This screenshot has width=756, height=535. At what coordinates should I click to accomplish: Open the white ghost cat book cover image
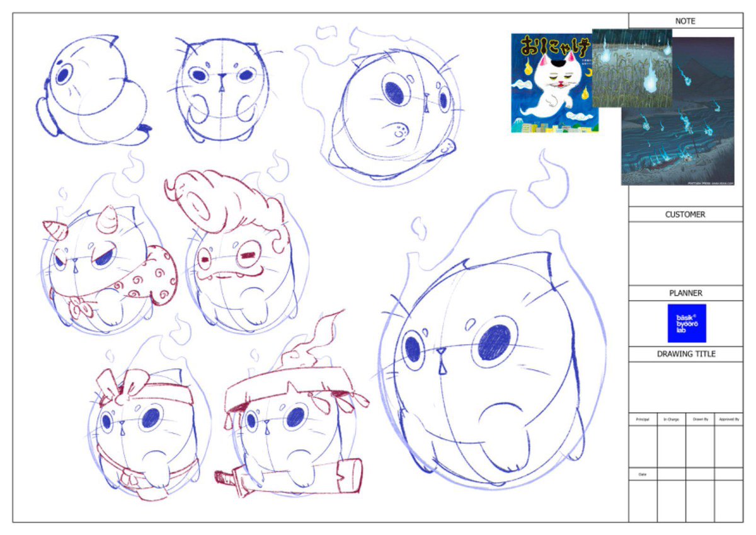click(554, 83)
